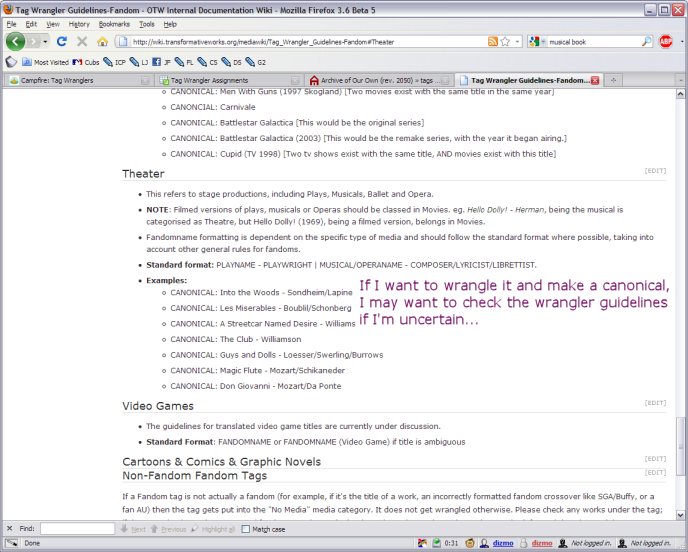This screenshot has height=552, width=688.
Task: Close the Find bar with the X
Action: pos(10,529)
